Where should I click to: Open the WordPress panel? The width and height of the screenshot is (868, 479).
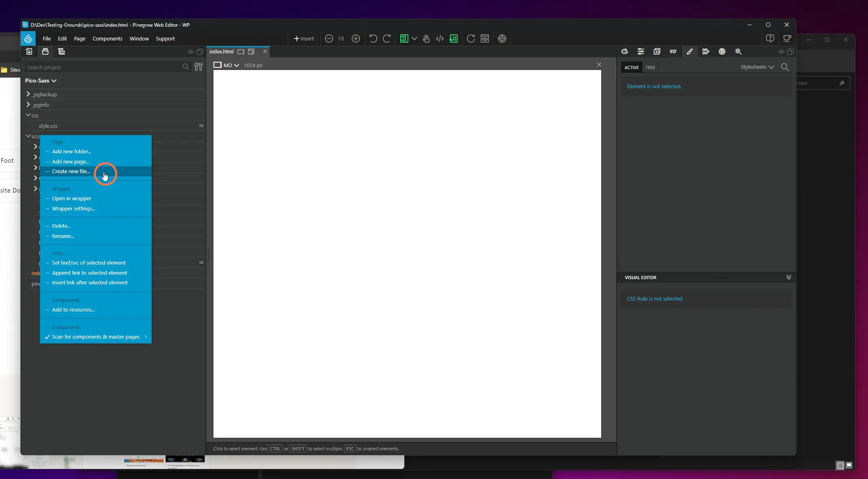pyautogui.click(x=722, y=51)
